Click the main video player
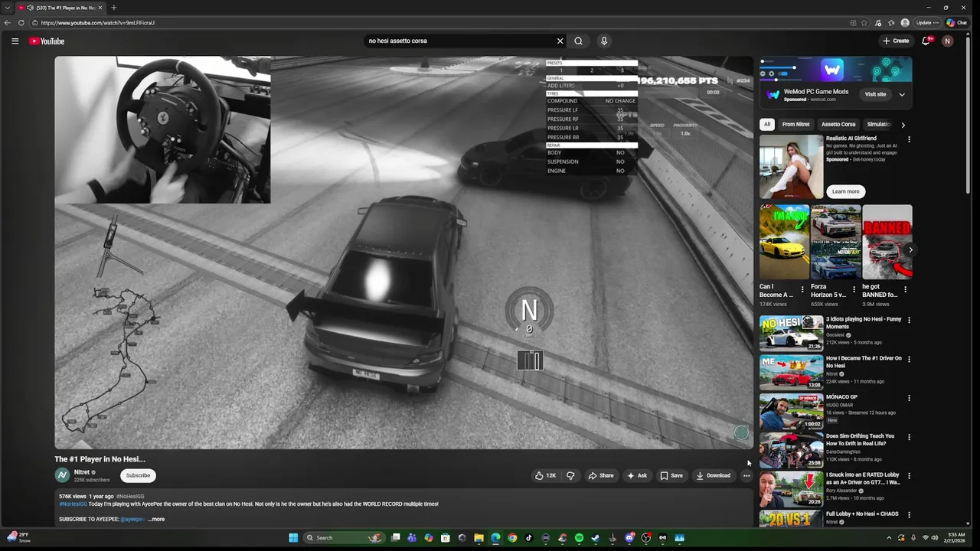Screen dimensions: 980x551 pos(404,253)
